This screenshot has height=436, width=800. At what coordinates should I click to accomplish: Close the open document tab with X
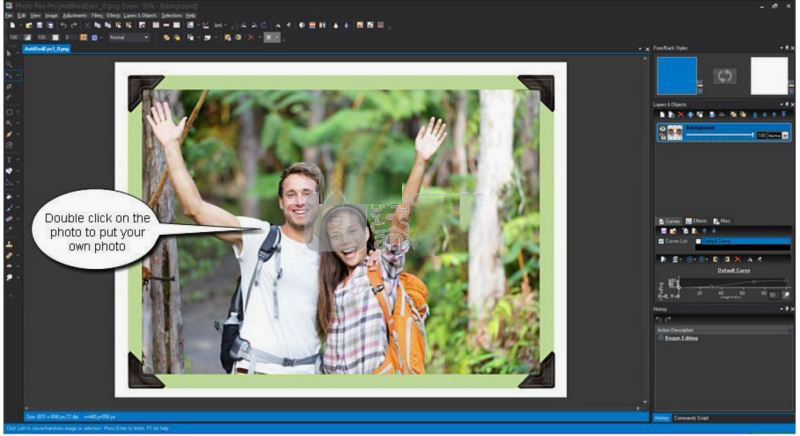pos(647,49)
